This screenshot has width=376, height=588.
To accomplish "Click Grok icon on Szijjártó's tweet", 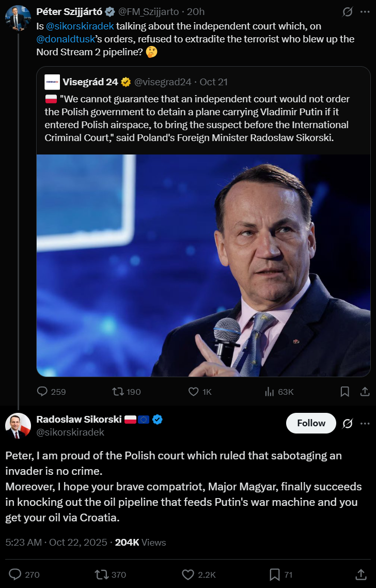I will click(x=348, y=11).
